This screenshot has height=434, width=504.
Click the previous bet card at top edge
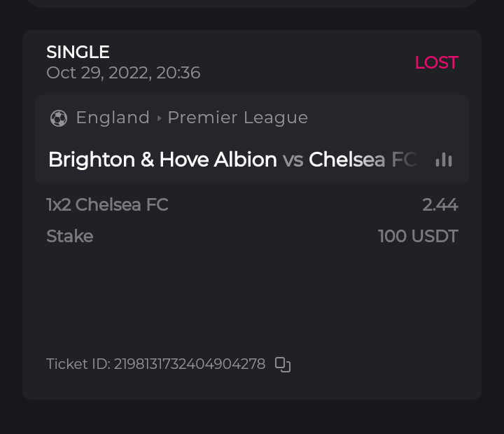click(x=252, y=3)
